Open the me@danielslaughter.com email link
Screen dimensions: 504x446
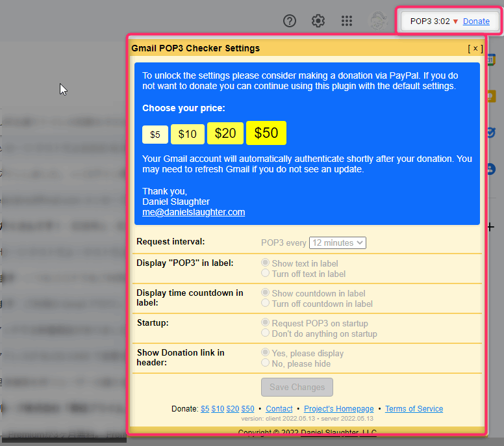[194, 212]
